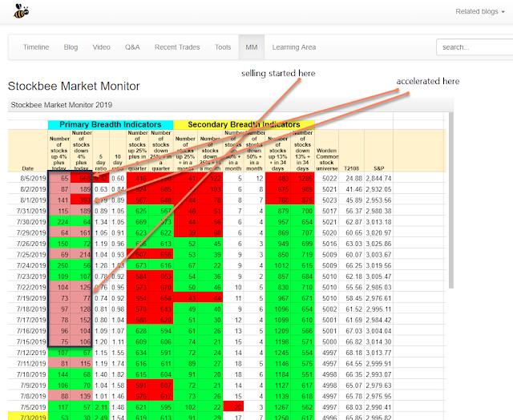Screen dimensions: 513x420
Task: Click the embedded sheet's vertical scrollbar
Action: [x=451, y=200]
